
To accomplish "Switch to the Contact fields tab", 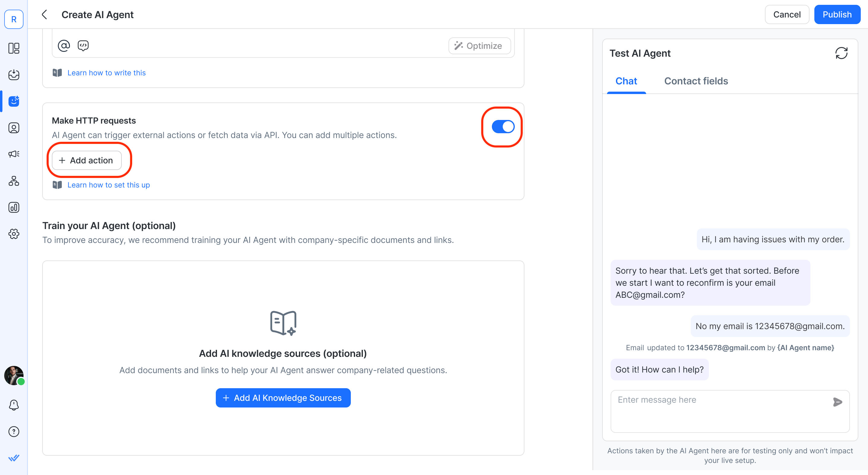I will (696, 81).
